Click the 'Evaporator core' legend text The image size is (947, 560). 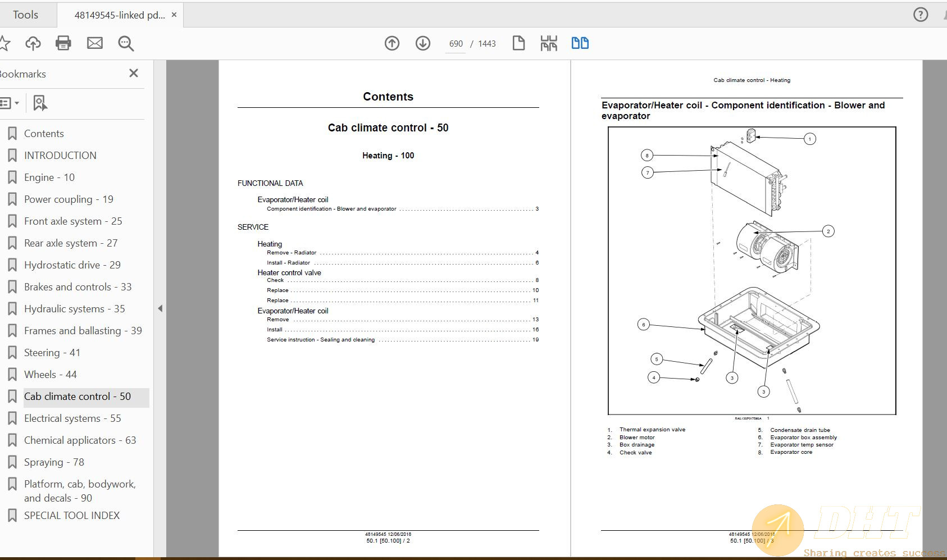(791, 452)
